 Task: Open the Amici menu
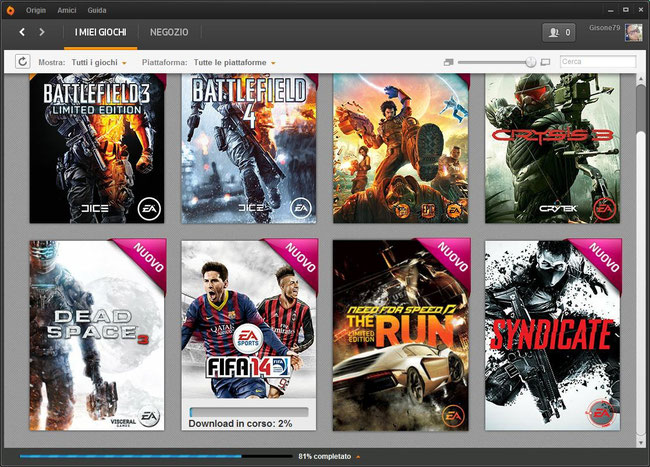point(67,10)
